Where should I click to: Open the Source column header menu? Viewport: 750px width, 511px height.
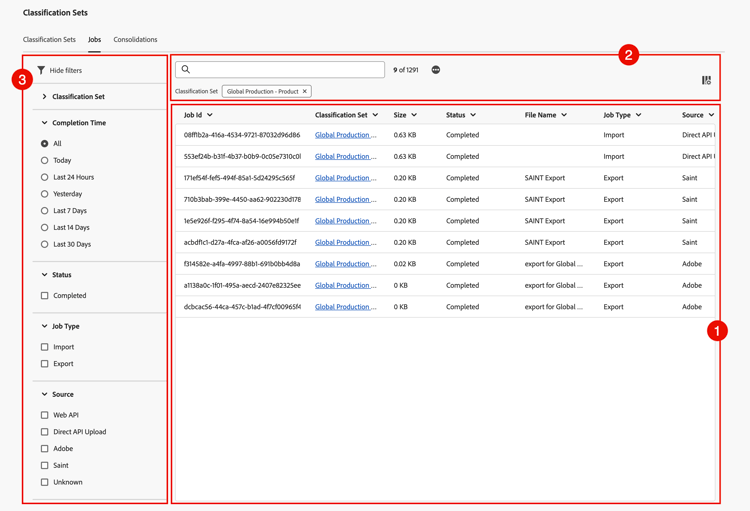711,115
